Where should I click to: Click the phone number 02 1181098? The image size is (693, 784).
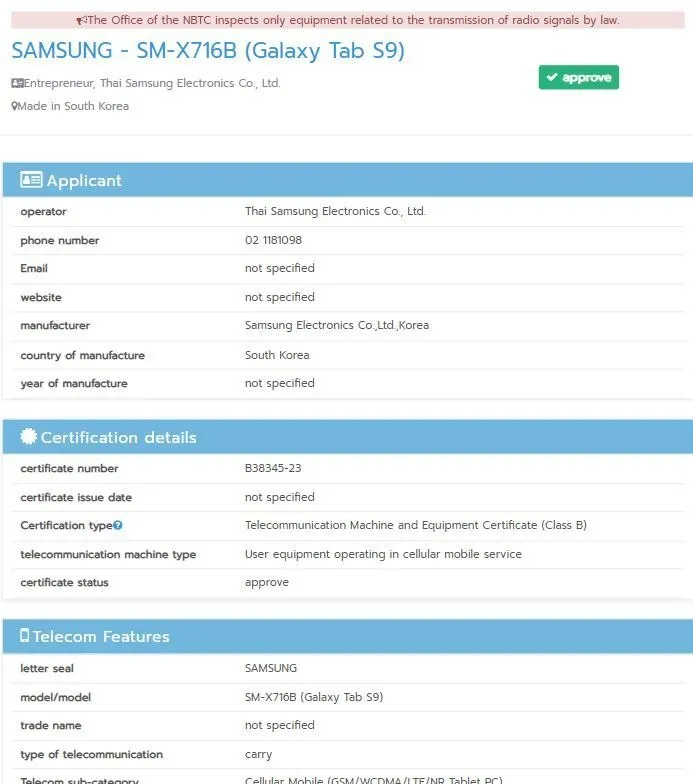pyautogui.click(x=273, y=240)
